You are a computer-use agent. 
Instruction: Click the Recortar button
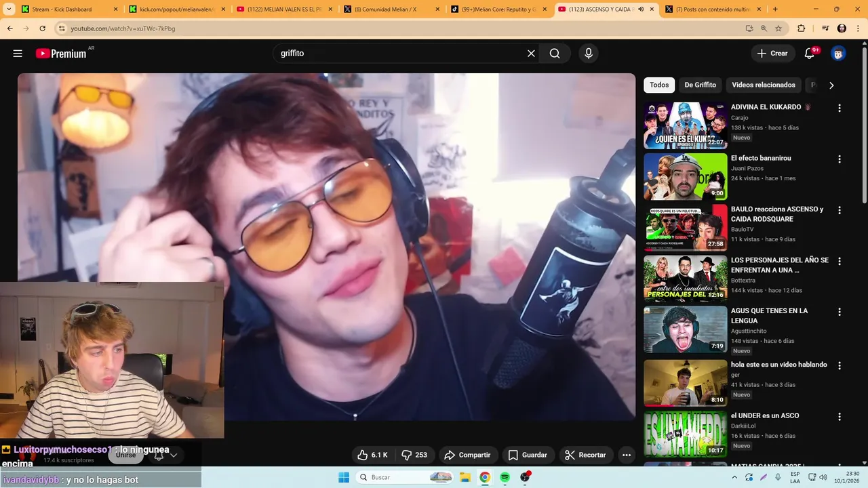(x=586, y=455)
